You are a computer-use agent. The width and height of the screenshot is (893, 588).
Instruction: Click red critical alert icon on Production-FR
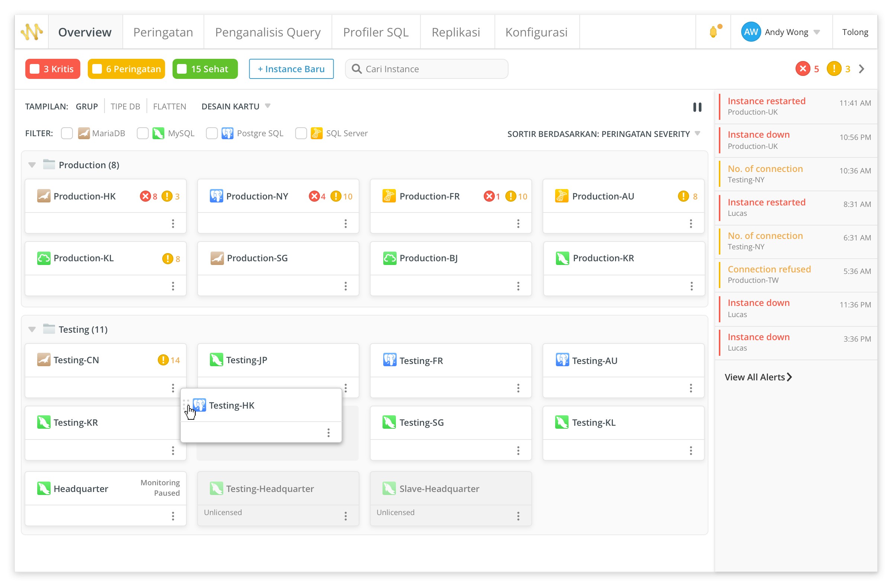click(x=489, y=196)
